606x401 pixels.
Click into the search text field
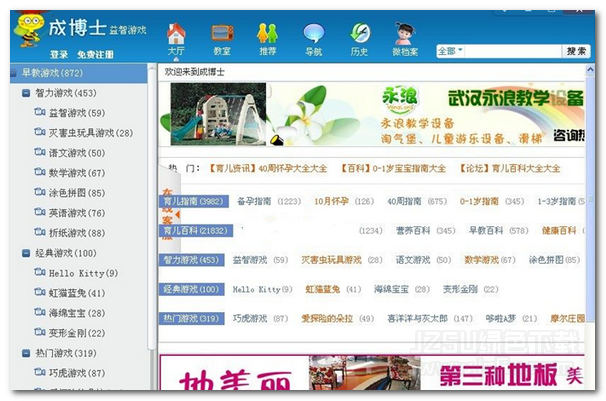pyautogui.click(x=513, y=51)
